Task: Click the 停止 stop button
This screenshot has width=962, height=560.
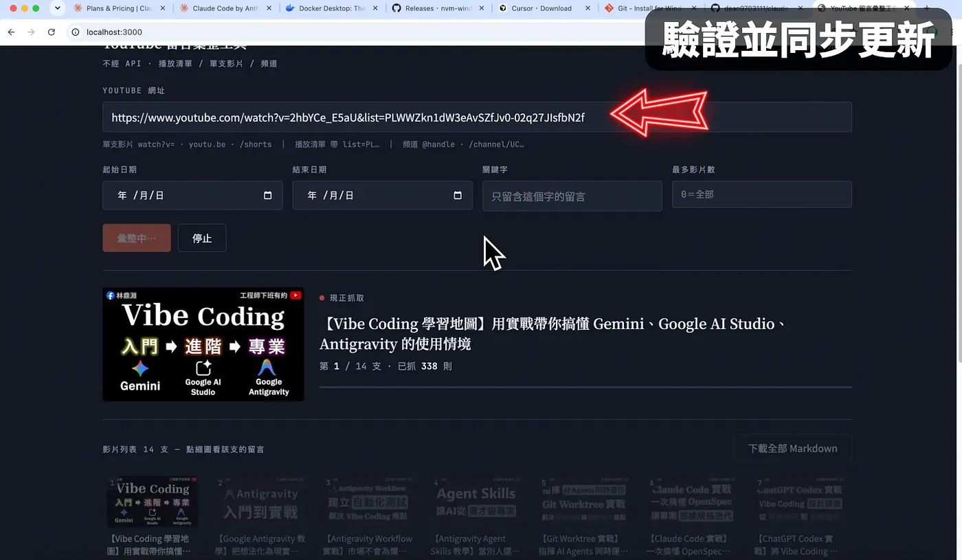Action: 202,238
